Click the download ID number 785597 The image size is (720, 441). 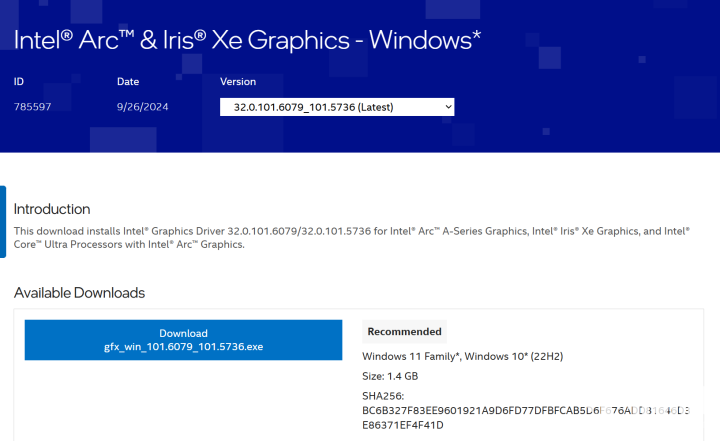point(34,106)
